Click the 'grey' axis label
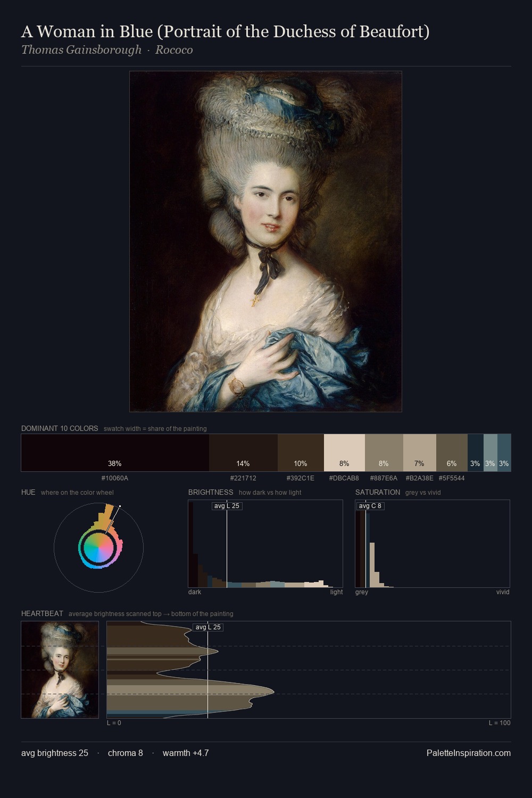532x798 pixels. 362,592
